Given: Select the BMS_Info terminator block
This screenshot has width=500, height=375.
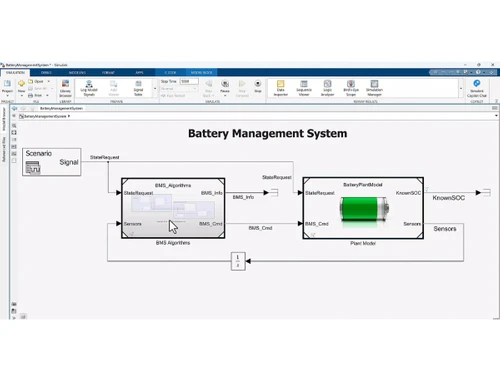Looking at the screenshot, I should tap(275, 193).
